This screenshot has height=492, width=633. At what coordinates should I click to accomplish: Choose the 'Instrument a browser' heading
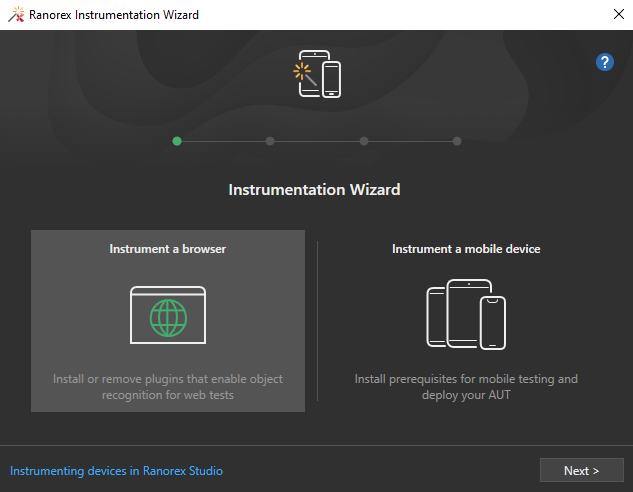tap(168, 249)
